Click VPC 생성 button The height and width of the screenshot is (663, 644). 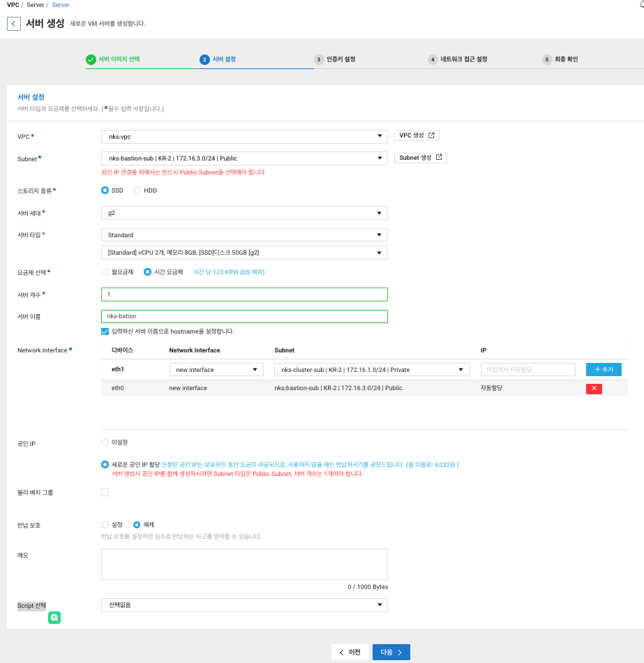pos(417,135)
